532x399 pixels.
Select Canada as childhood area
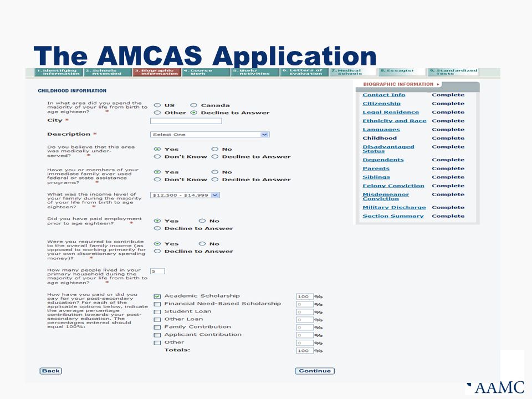pos(193,105)
